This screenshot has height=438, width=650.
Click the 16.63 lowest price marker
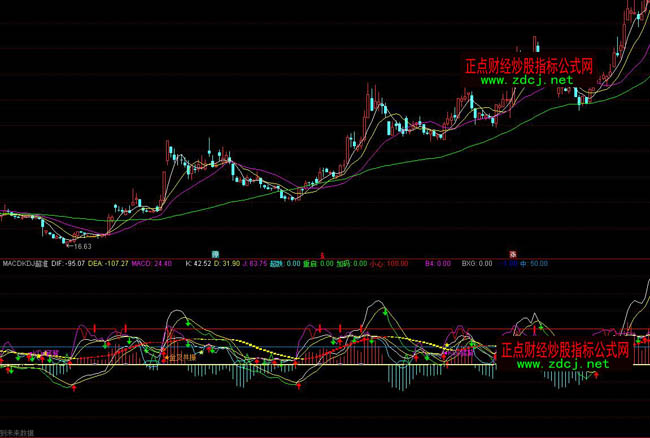coord(78,245)
